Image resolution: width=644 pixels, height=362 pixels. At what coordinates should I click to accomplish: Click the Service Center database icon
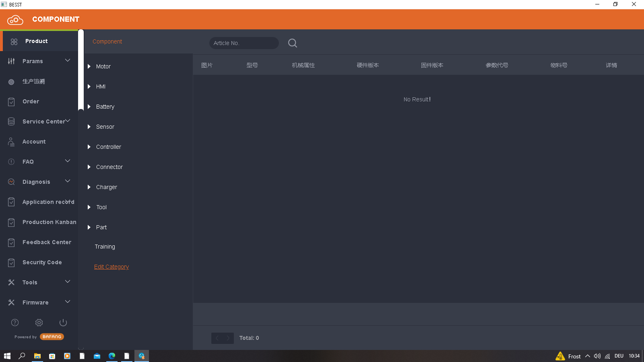pyautogui.click(x=11, y=121)
